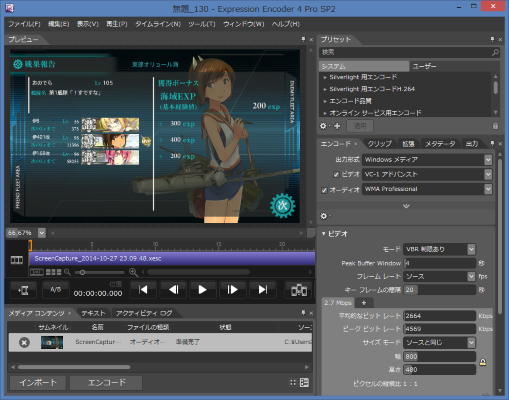509x400 pixels.
Task: Play the preview video
Action: point(202,290)
